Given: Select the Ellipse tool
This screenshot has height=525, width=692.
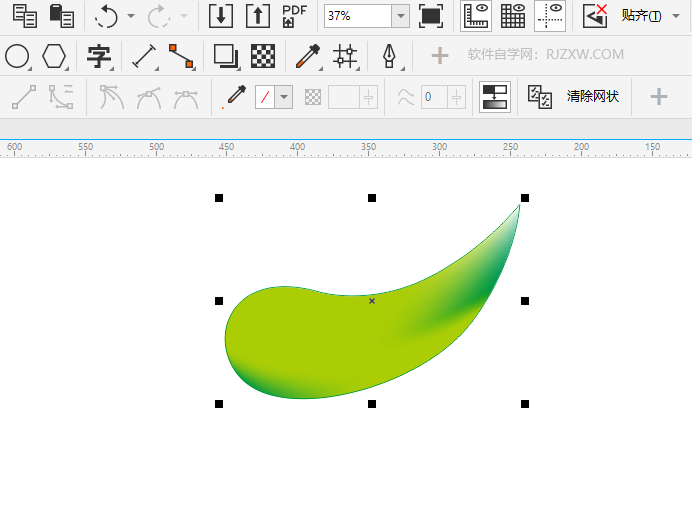Looking at the screenshot, I should pos(17,57).
